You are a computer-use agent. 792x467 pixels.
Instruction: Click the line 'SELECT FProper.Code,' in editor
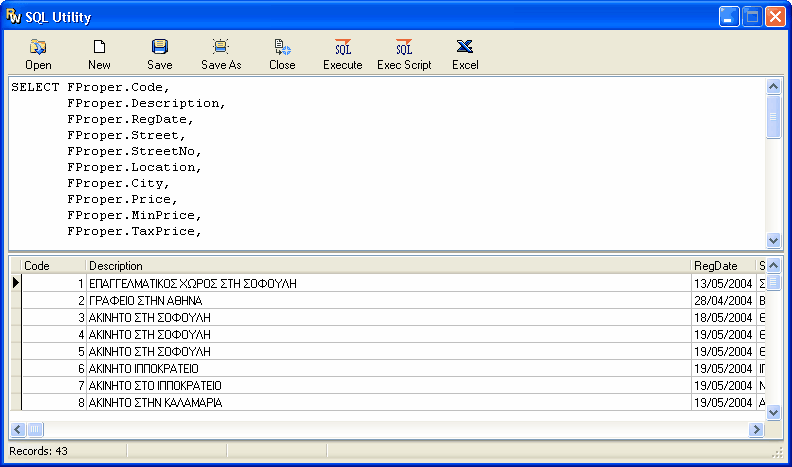(90, 87)
